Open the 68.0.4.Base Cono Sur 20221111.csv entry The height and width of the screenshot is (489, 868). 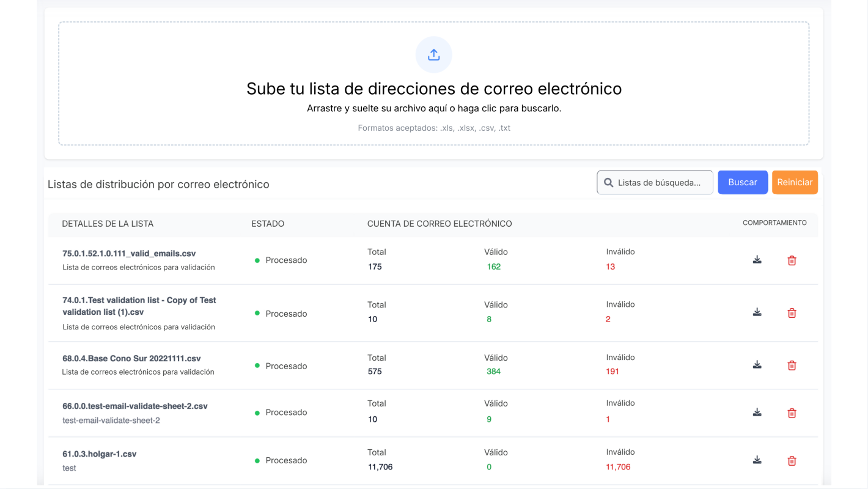coord(131,358)
